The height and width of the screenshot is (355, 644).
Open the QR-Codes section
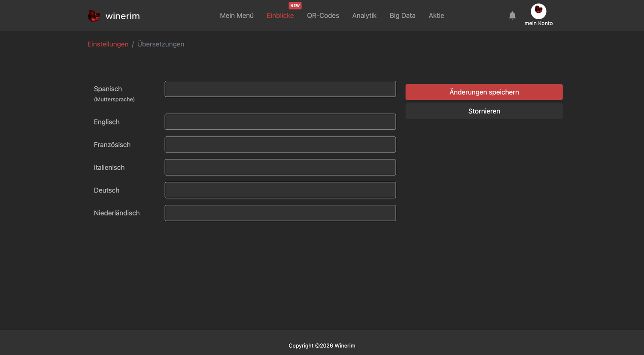tap(323, 15)
